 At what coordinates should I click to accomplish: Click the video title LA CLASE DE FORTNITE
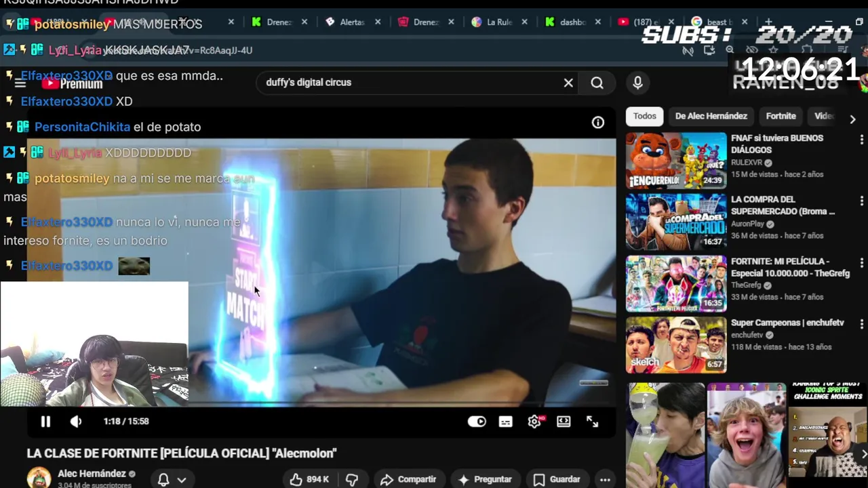[x=182, y=453]
